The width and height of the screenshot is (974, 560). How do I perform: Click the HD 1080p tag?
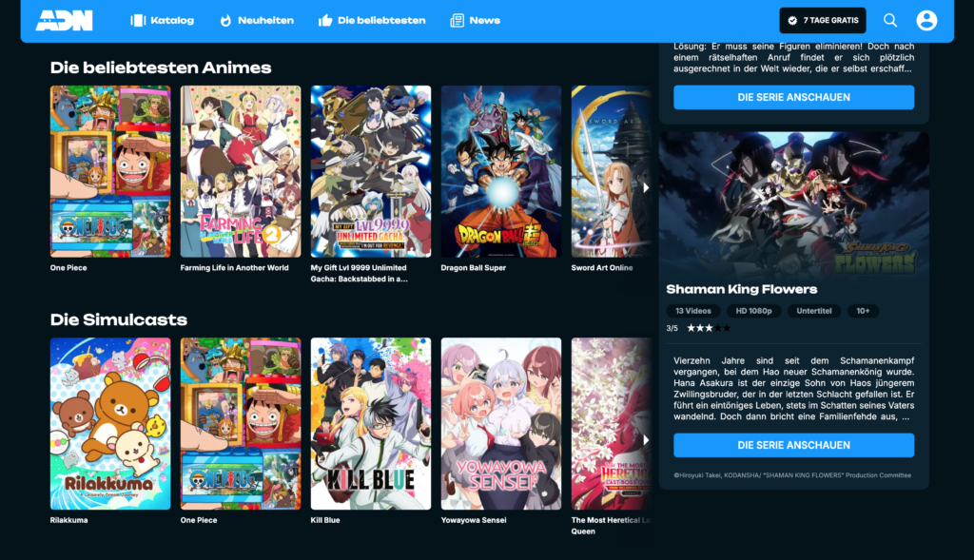click(753, 311)
